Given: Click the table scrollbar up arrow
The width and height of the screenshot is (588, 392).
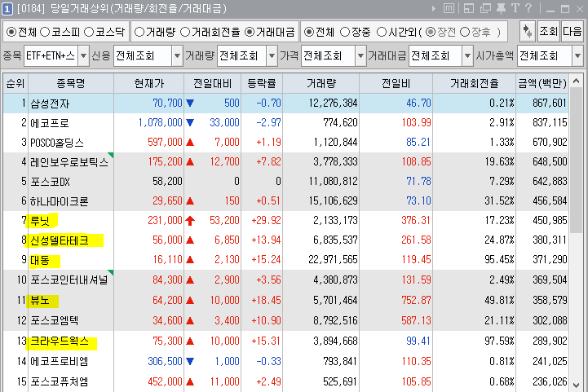Looking at the screenshot, I should (577, 81).
